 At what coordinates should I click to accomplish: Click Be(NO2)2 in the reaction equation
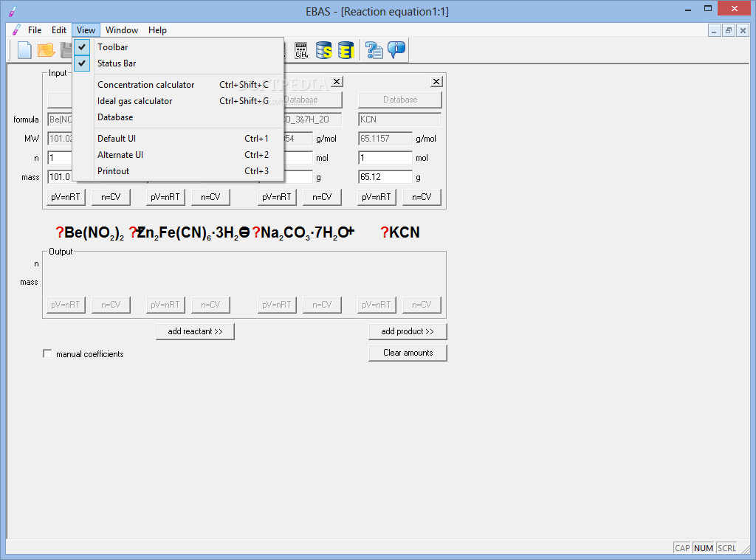tap(94, 233)
